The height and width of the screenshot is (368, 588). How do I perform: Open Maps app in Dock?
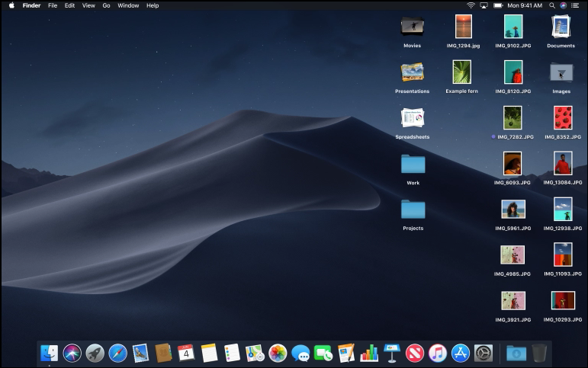(x=255, y=353)
